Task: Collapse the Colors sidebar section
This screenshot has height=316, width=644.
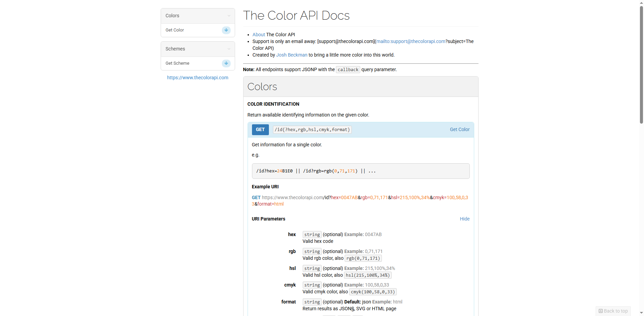Action: pos(229,16)
